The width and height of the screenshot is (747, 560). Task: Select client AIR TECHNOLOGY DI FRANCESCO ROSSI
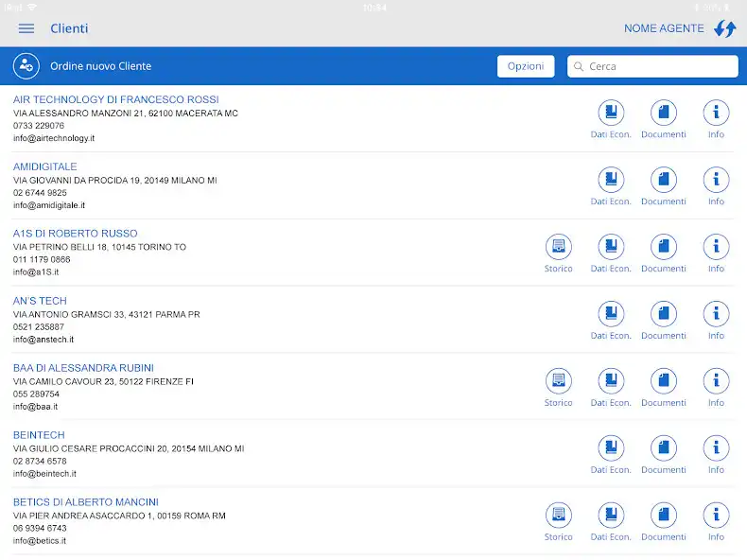pyautogui.click(x=115, y=99)
